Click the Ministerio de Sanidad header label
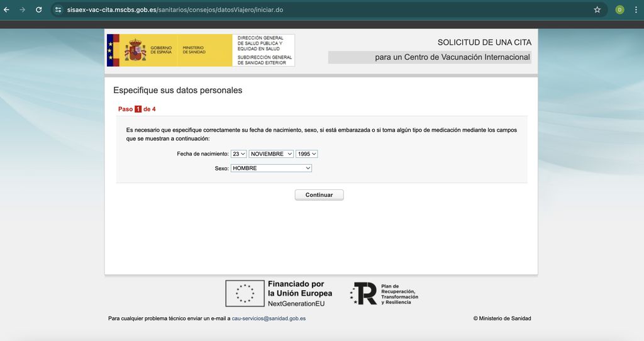The image size is (644, 341). (194, 50)
